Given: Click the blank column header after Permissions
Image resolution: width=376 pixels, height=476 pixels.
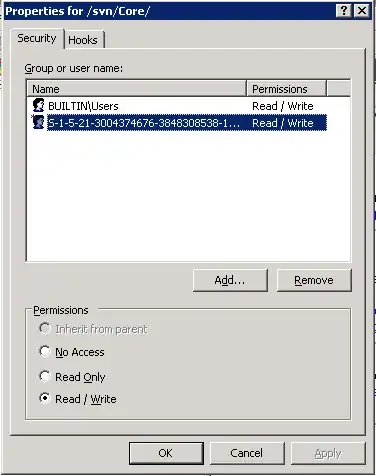Looking at the screenshot, I should [339, 89].
